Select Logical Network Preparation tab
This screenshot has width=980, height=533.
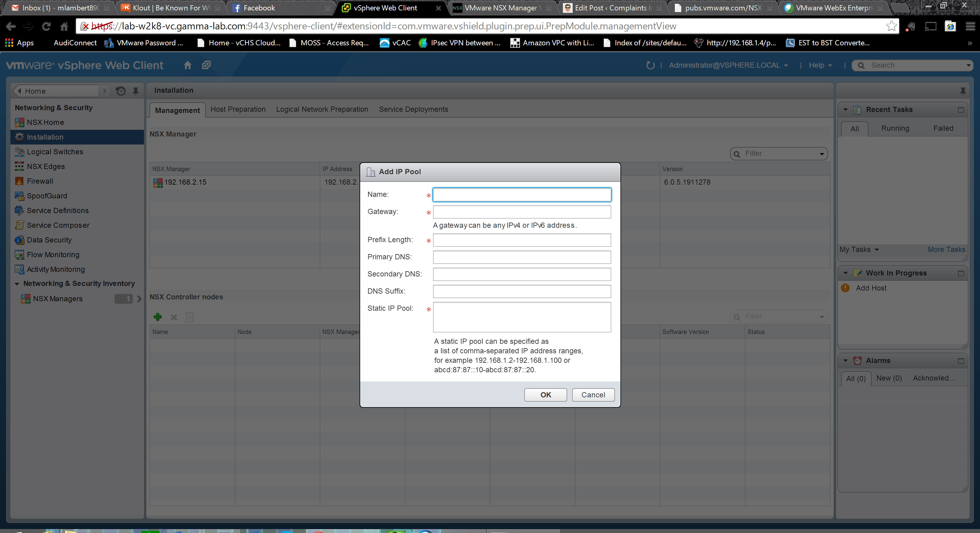(x=322, y=109)
